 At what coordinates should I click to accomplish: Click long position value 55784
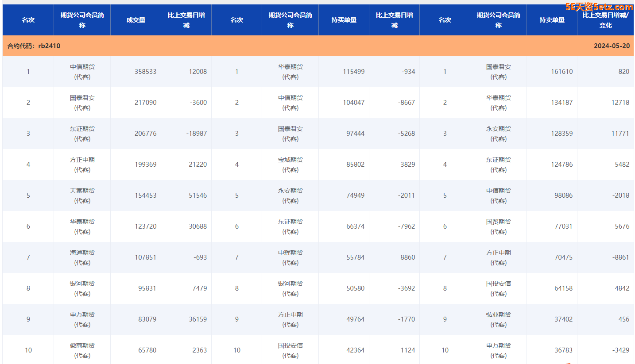(x=356, y=257)
